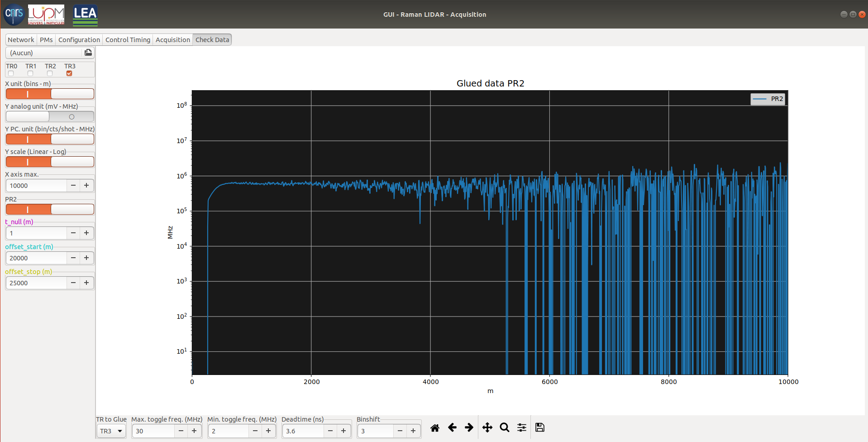The image size is (868, 442).
Task: Uncheck the TR3 checkbox
Action: click(x=69, y=73)
